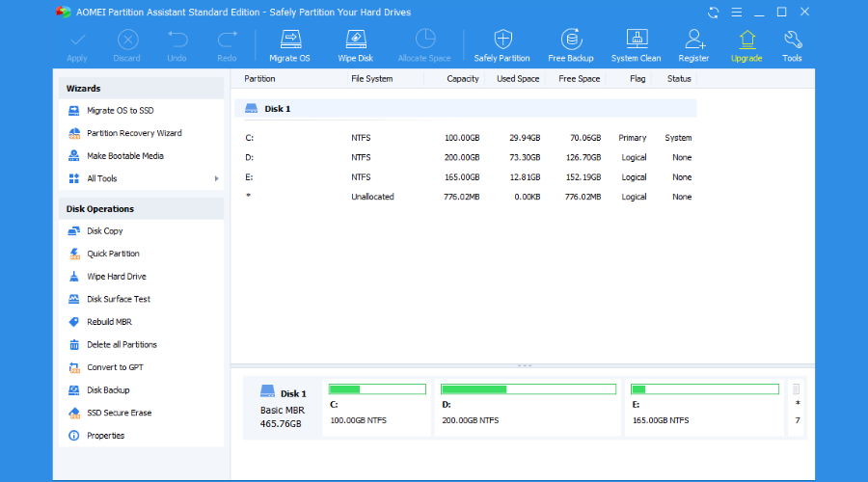This screenshot has height=482, width=868.
Task: Click the D: 200.00GB NTFS disk map block
Action: tap(528, 408)
